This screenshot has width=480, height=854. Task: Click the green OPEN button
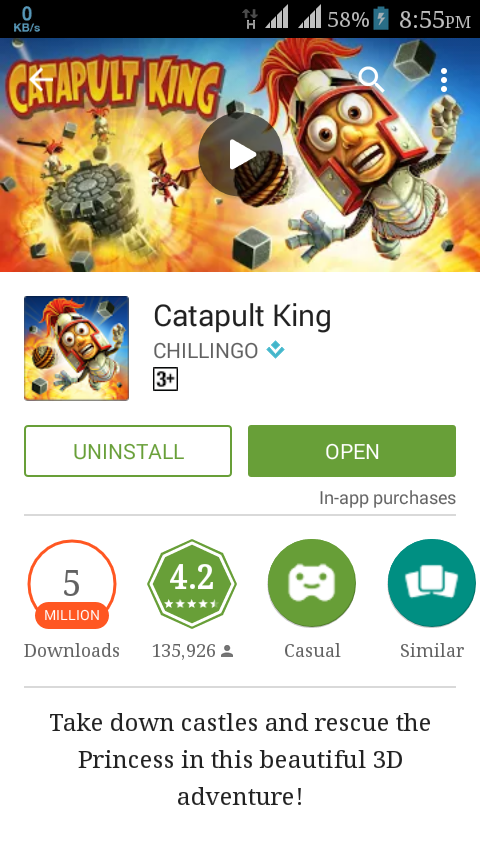[x=352, y=451]
